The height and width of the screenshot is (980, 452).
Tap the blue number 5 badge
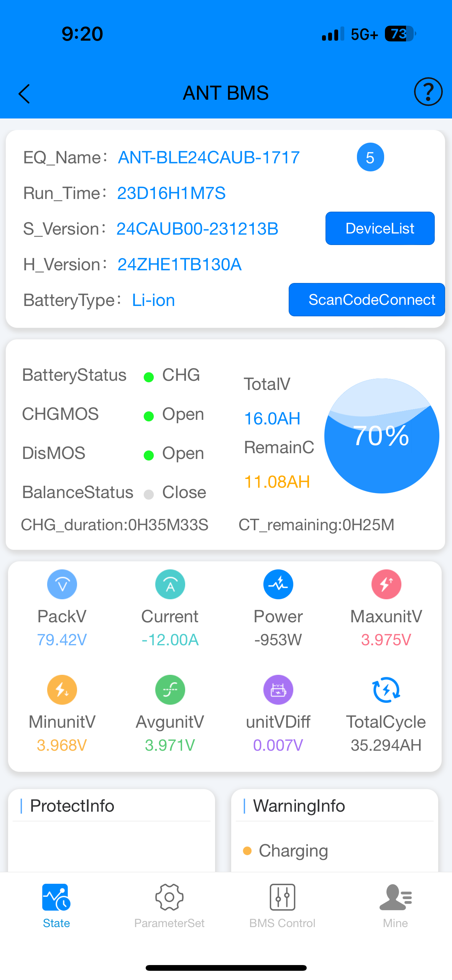coord(370,158)
